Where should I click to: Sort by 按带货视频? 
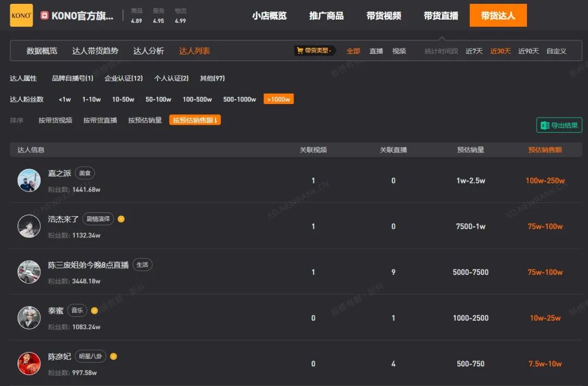(55, 120)
